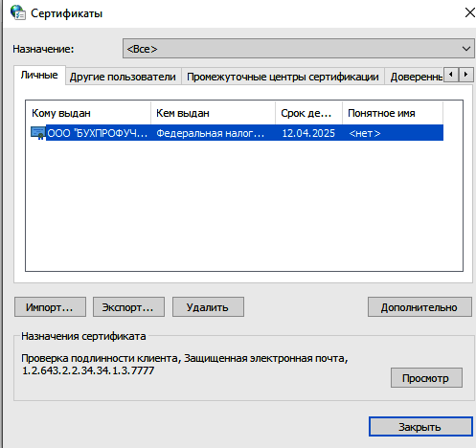Click the Импорт... button
Screen dimensions: 476x448
[50, 307]
